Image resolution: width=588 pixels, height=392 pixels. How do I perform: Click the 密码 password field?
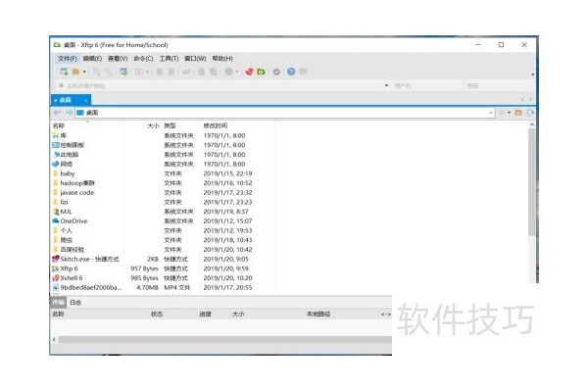(x=499, y=86)
